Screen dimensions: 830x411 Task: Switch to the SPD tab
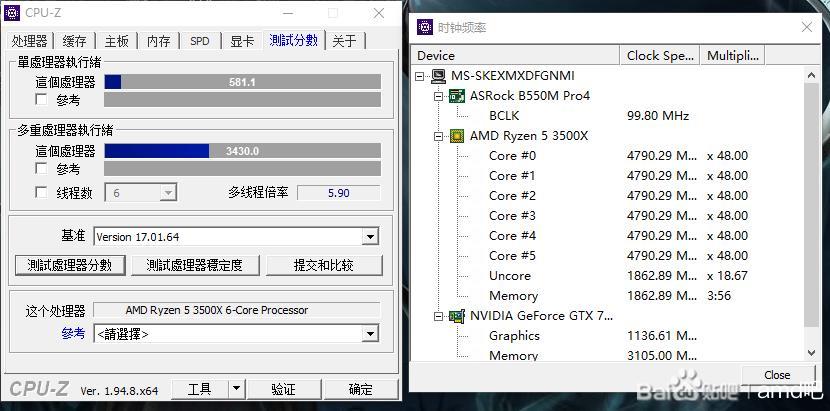click(200, 41)
